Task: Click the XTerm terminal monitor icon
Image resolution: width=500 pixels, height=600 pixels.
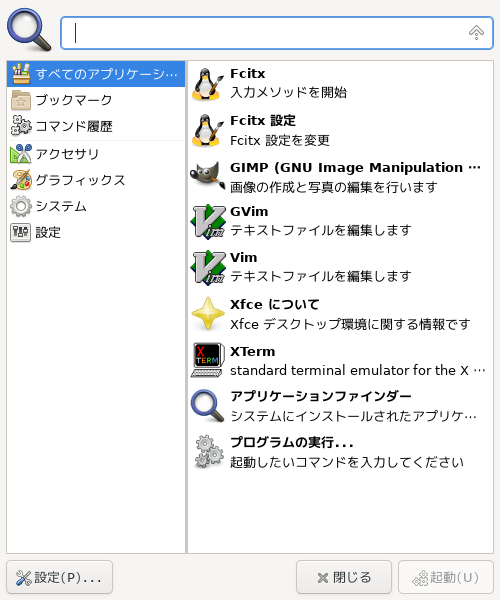Action: tap(208, 360)
